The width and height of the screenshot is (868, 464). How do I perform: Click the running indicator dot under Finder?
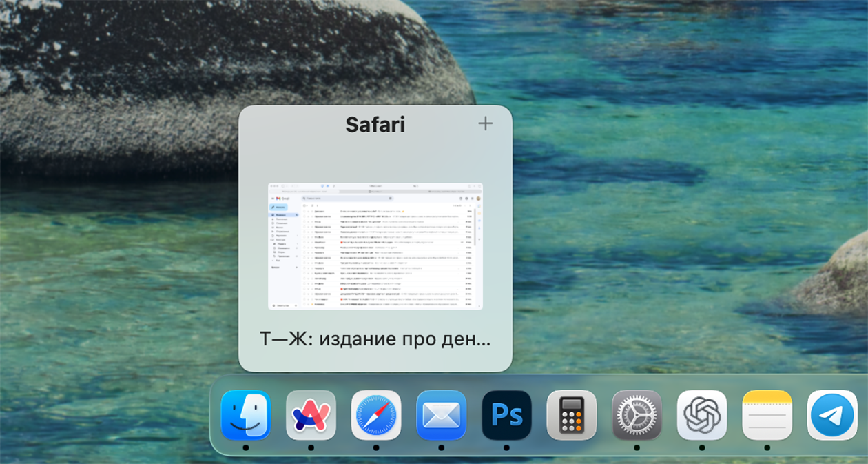[245, 447]
